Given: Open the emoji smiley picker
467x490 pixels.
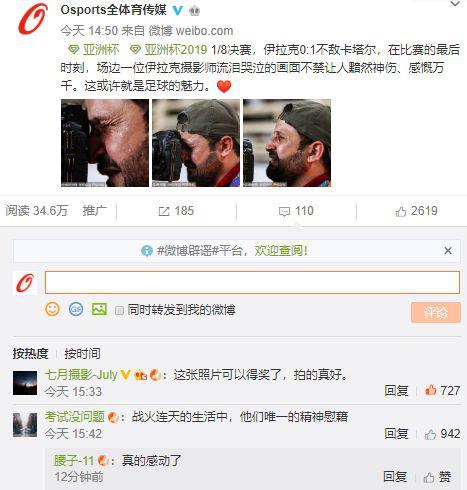Looking at the screenshot, I should click(x=52, y=309).
